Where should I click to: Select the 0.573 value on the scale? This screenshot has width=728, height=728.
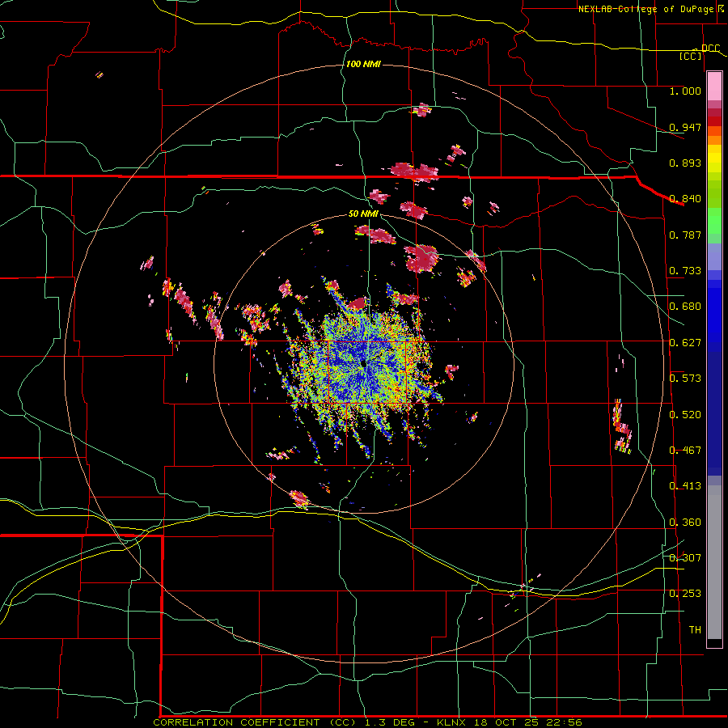[685, 379]
